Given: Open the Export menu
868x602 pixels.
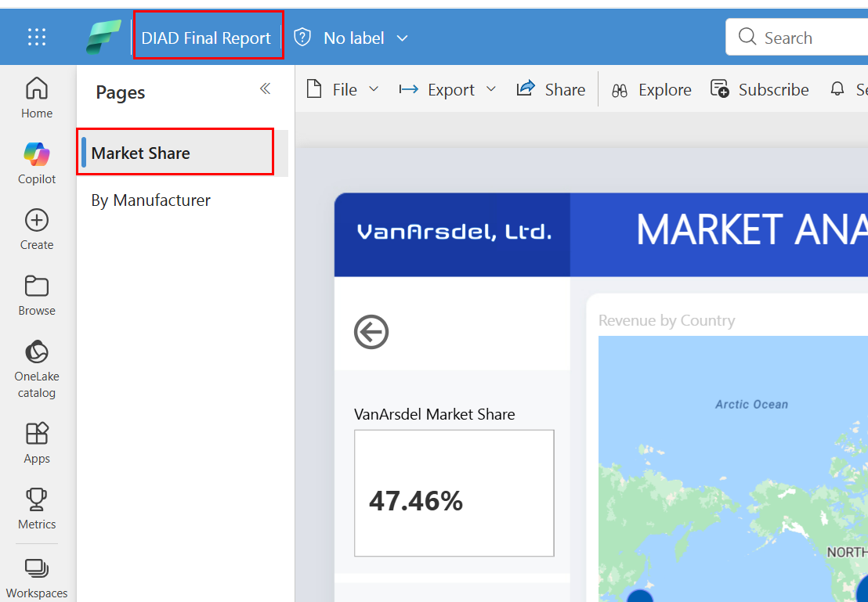Looking at the screenshot, I should pyautogui.click(x=447, y=89).
